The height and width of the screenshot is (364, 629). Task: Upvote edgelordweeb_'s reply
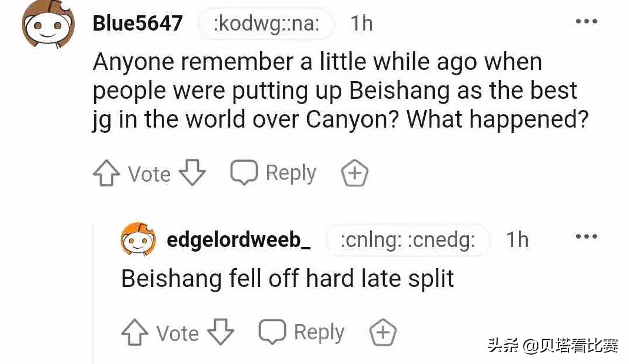(x=134, y=333)
